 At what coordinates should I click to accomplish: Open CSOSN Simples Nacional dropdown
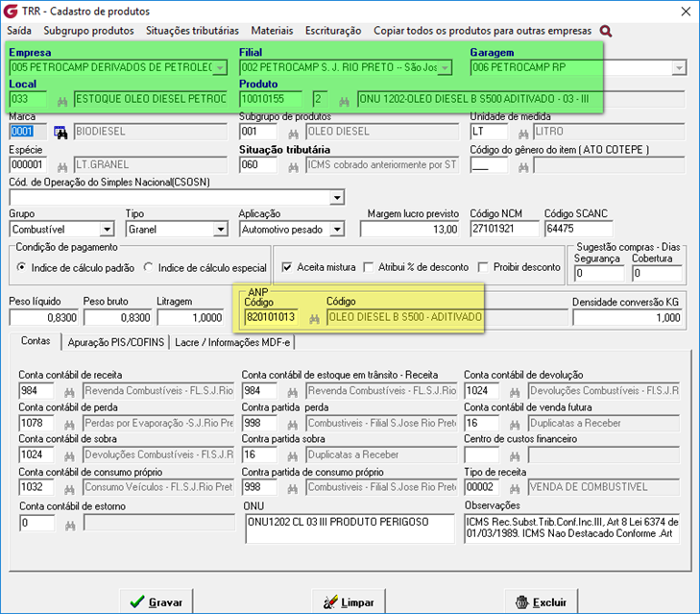[x=337, y=197]
